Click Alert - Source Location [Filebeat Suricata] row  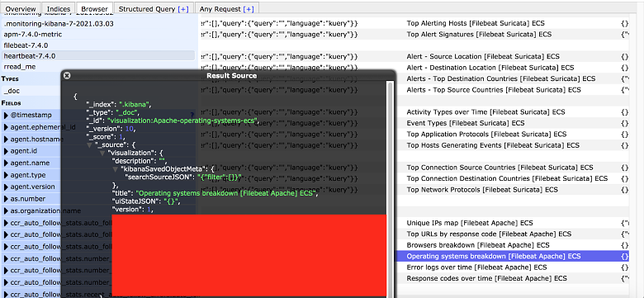pos(483,57)
